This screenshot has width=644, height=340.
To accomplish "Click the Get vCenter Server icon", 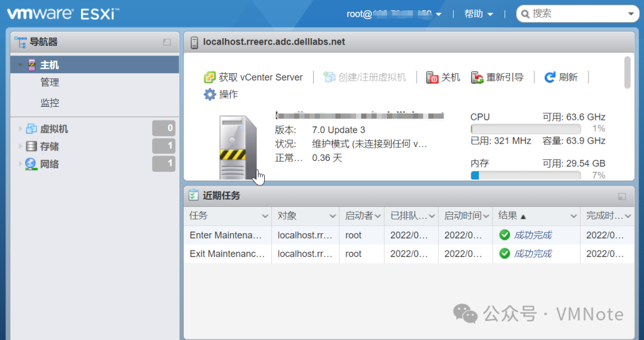I will (210, 77).
